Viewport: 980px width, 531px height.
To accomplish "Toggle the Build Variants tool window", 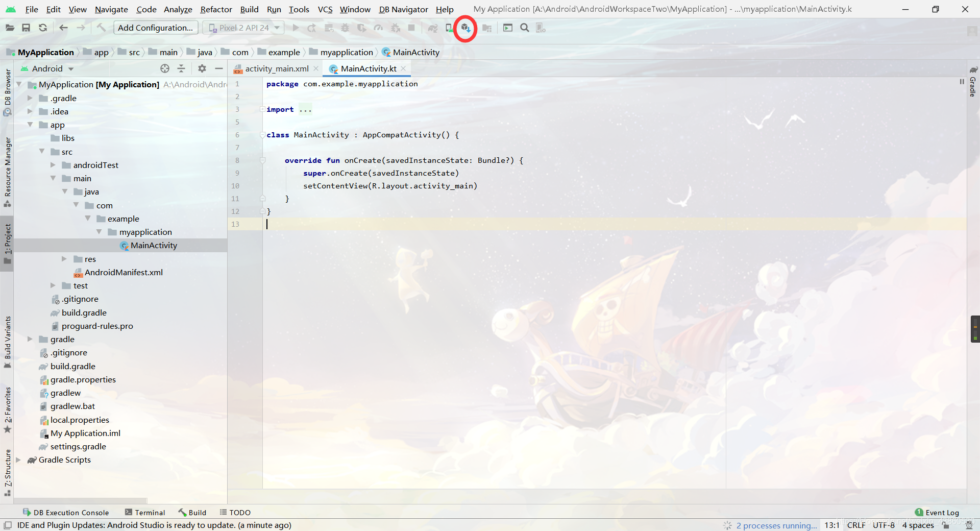I will tap(7, 342).
